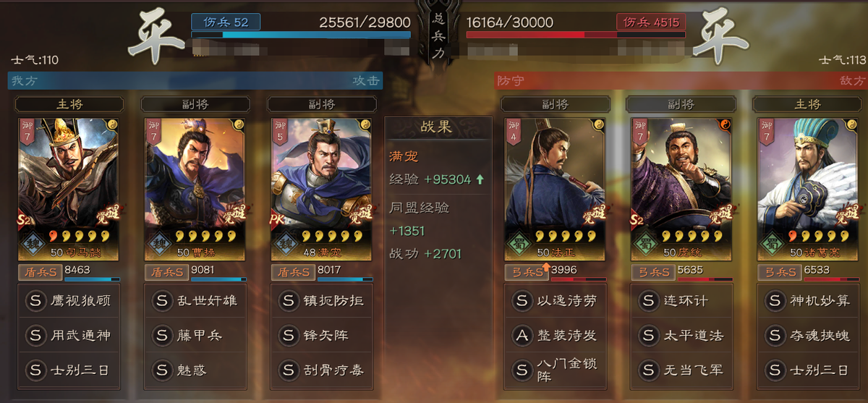The image size is (868, 403).
Task: View the enemy 诸葛亮 commander card
Action: (x=807, y=188)
